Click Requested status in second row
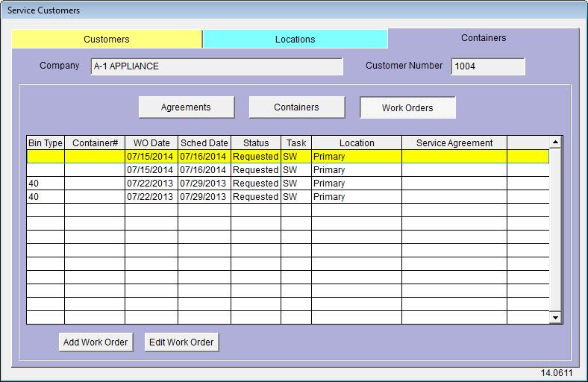This screenshot has height=382, width=588. (x=255, y=170)
